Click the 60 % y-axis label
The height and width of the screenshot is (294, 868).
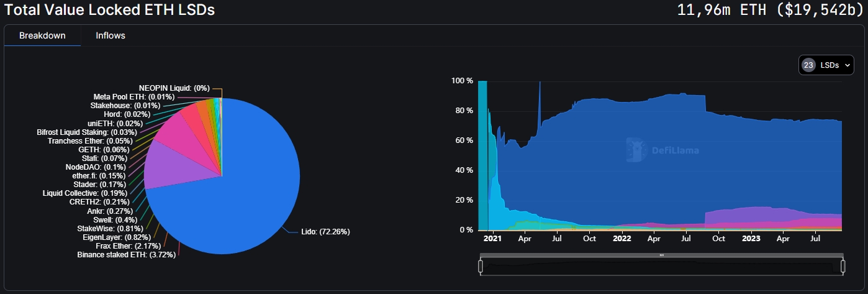click(x=465, y=140)
